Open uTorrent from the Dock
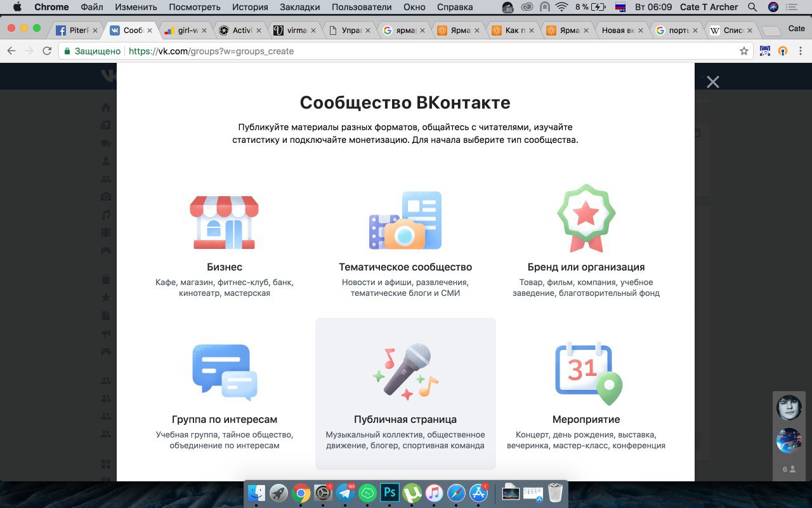This screenshot has width=812, height=508. point(412,493)
